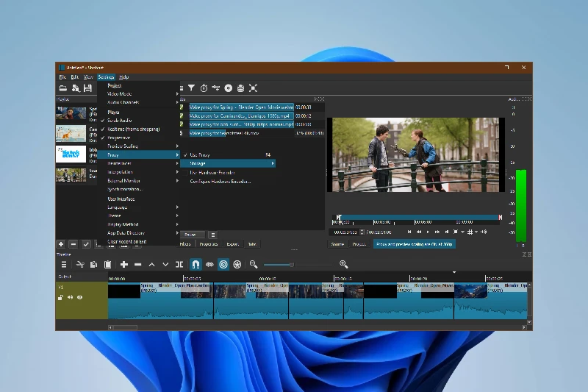Toggle ripple all tracks asterisk button
Viewport: 588px width, 392px height.
point(237,265)
